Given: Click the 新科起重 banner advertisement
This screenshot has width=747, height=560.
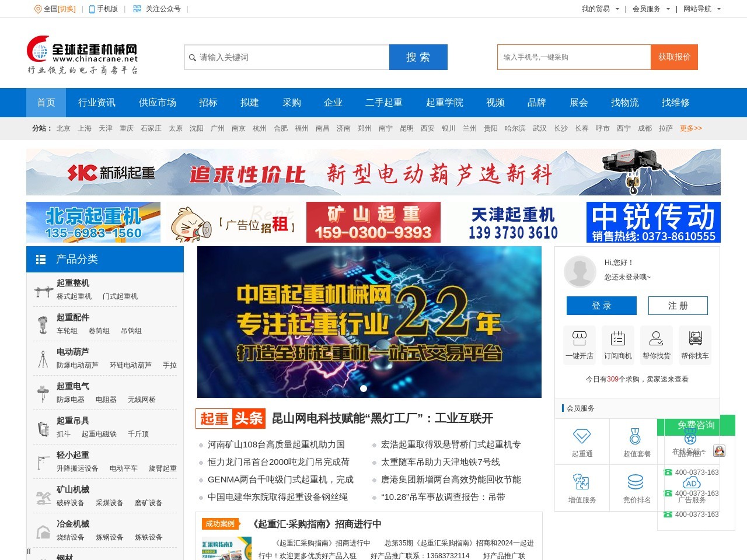Looking at the screenshot, I should (373, 172).
